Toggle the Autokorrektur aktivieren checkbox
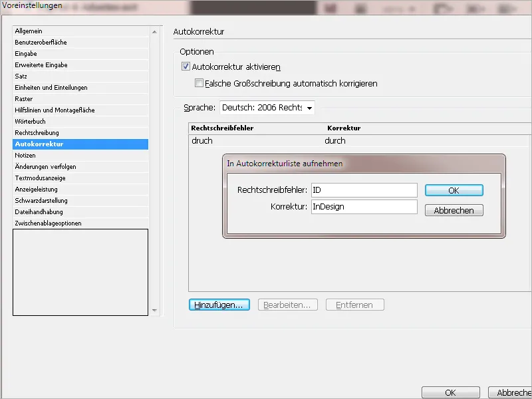532x399 pixels. (186, 66)
